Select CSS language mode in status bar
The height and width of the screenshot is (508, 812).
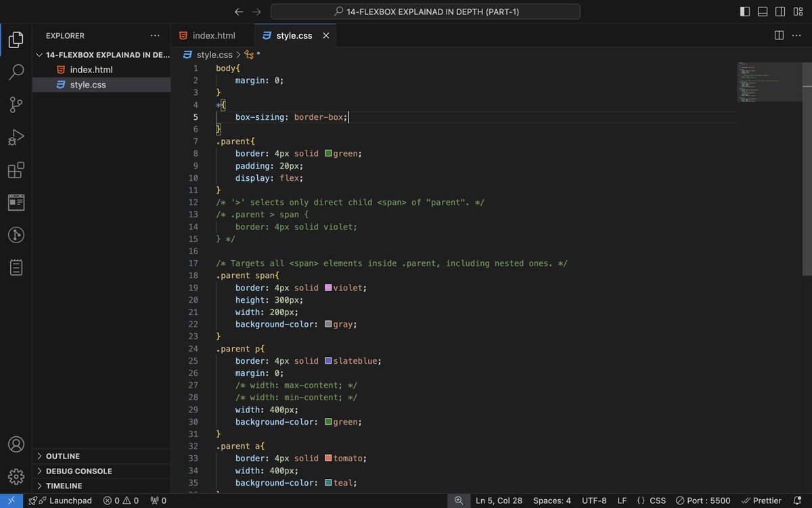tap(652, 501)
